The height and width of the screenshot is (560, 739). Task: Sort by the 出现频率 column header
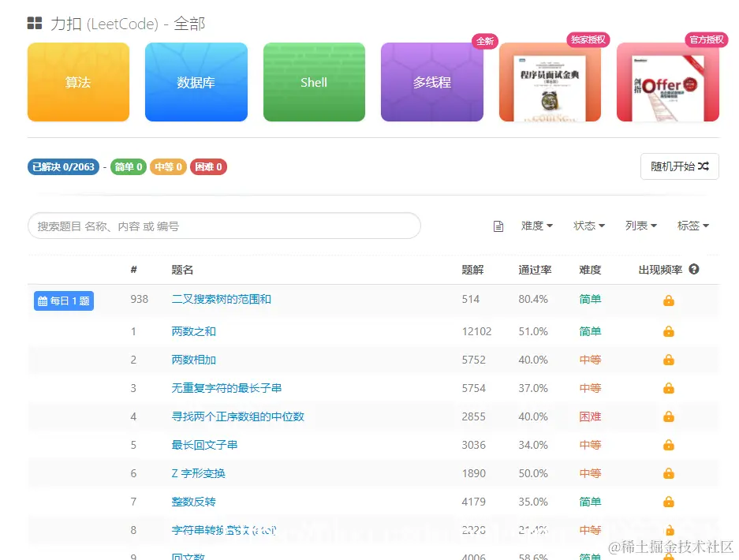(660, 270)
